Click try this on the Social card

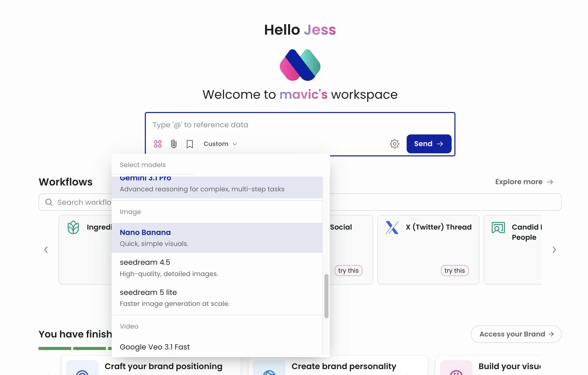(348, 271)
